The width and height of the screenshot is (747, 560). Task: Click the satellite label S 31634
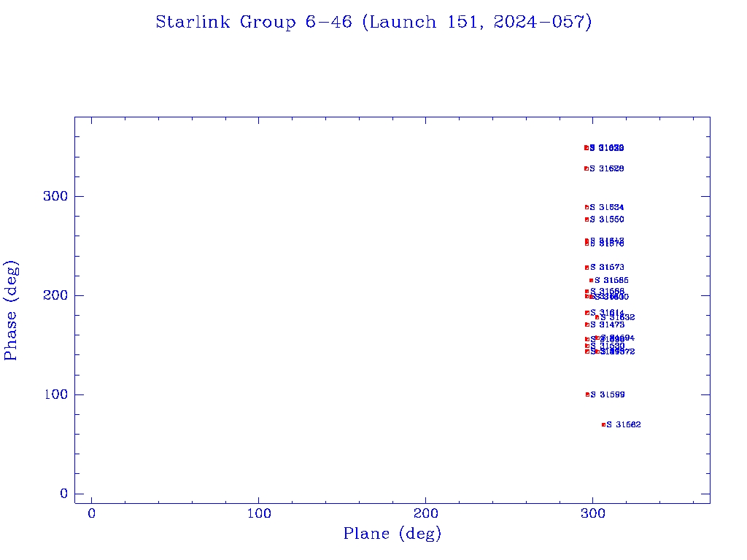607,207
